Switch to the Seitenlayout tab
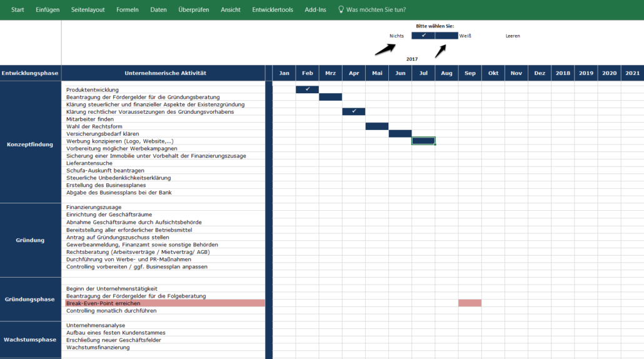This screenshot has width=644, height=359. pos(88,9)
